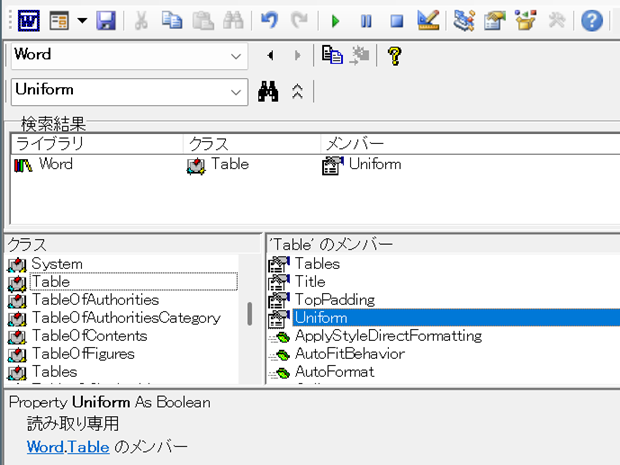The width and height of the screenshot is (620, 465).
Task: Open the Properties Window icon
Action: 494,20
